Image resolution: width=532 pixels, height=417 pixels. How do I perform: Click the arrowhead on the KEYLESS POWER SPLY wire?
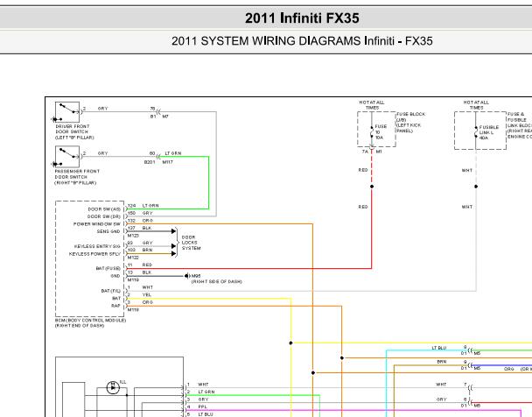click(x=173, y=254)
